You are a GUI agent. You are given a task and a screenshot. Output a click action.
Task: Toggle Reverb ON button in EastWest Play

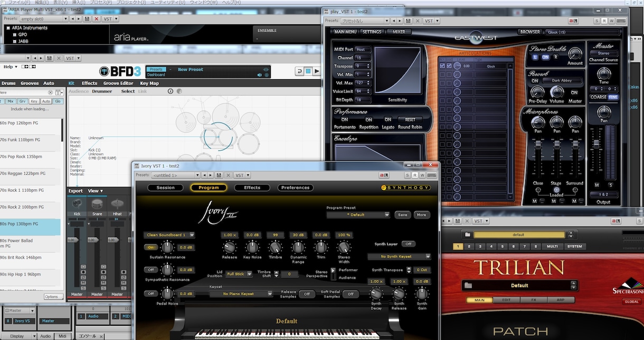[x=534, y=81]
